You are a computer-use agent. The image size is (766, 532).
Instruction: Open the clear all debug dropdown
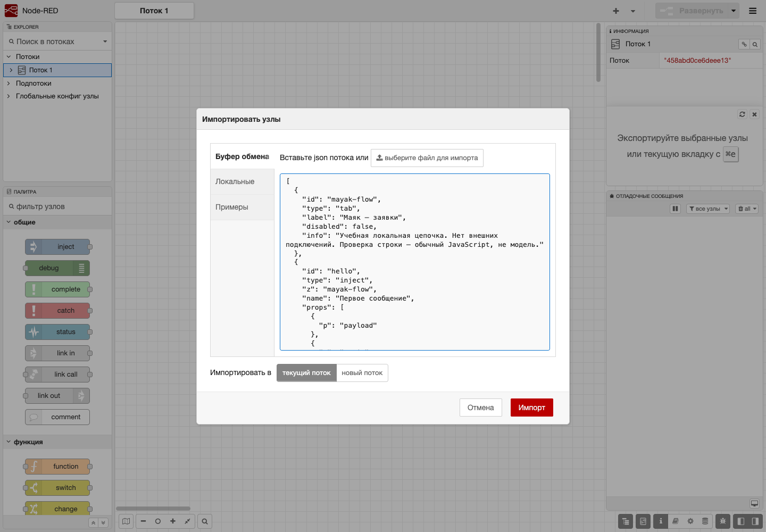click(x=747, y=209)
